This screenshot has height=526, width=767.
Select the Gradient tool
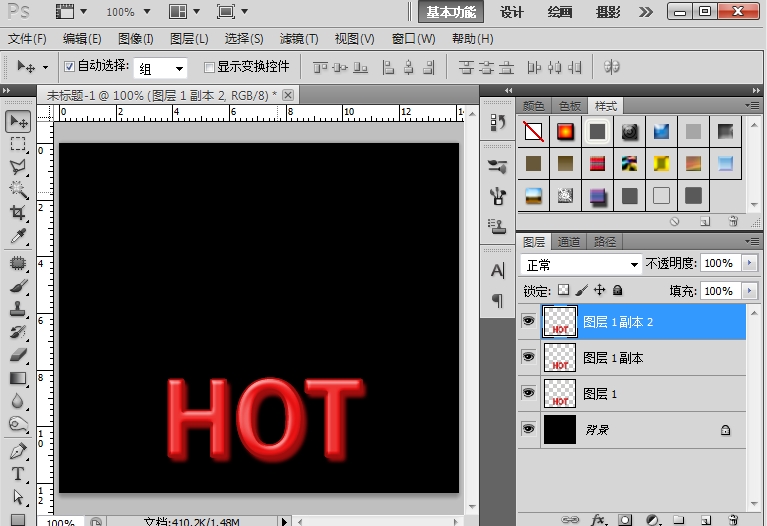[x=18, y=378]
